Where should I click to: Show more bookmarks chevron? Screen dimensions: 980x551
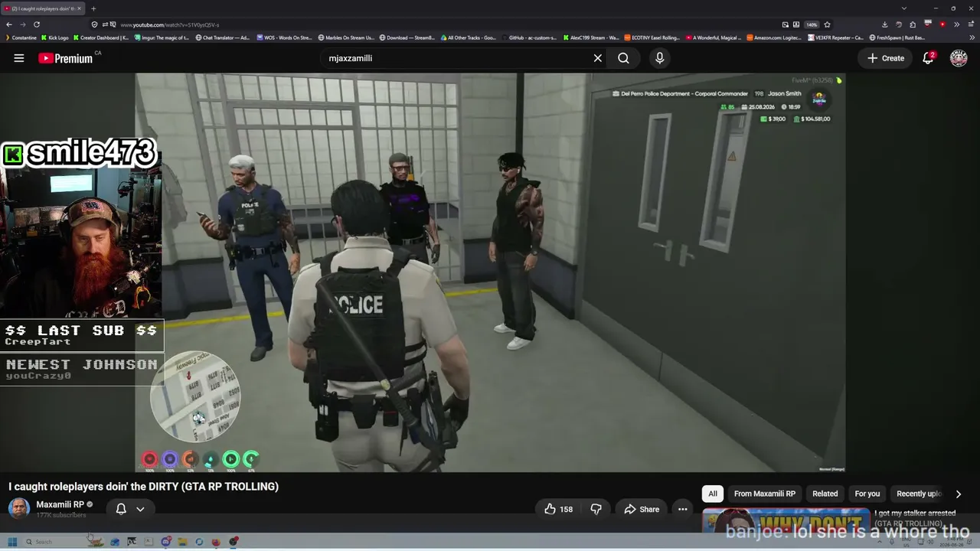click(972, 37)
